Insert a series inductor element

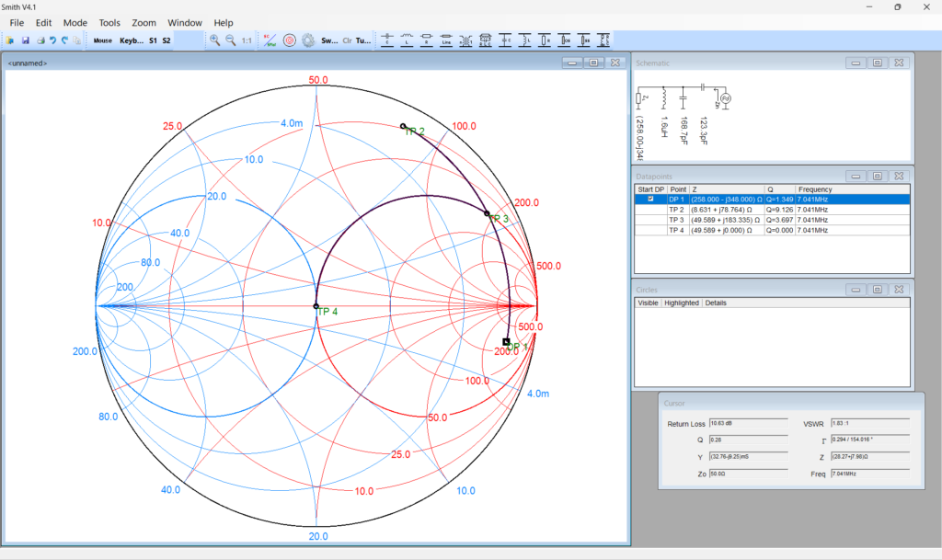[408, 40]
